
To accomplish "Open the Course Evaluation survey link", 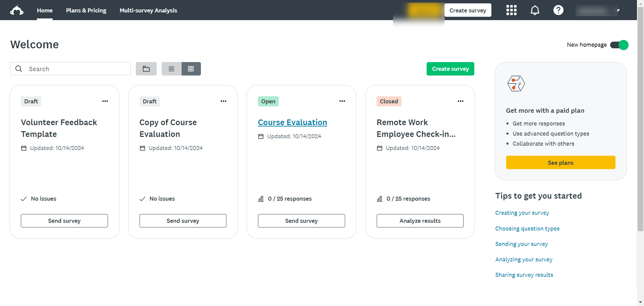I will [x=292, y=122].
